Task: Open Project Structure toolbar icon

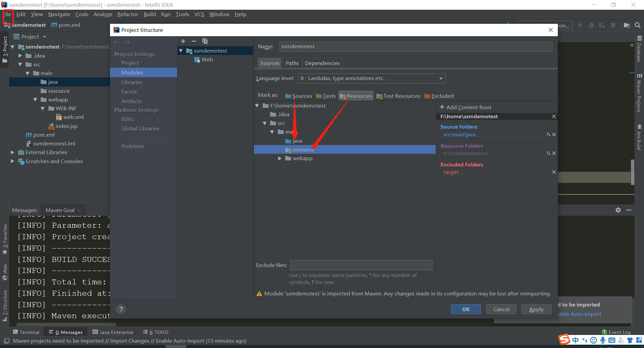Action: pos(627,25)
